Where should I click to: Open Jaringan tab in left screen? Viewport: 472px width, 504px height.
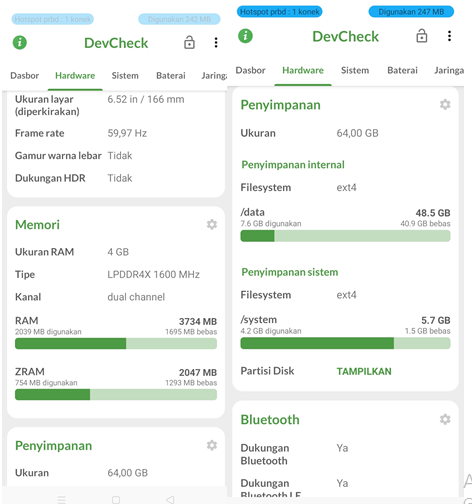coord(214,76)
